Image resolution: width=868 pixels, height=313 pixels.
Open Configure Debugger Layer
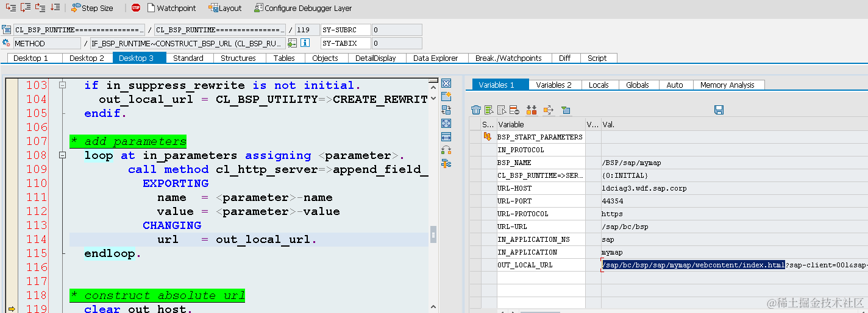click(x=303, y=8)
